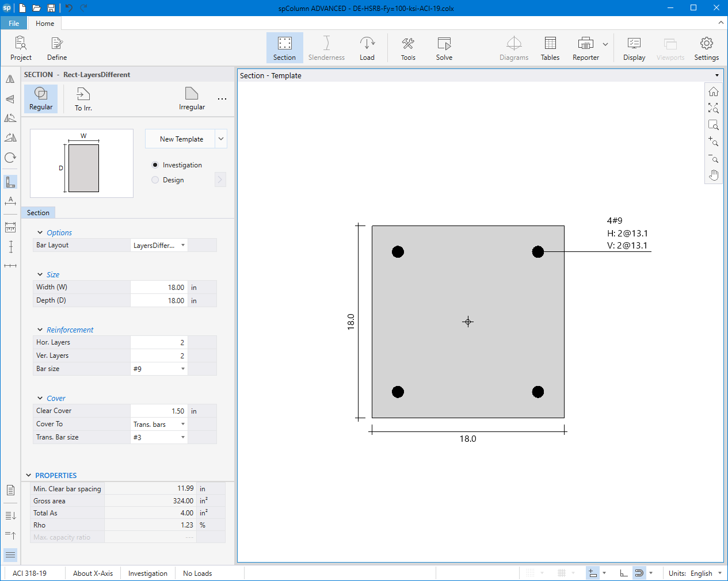The image size is (728, 581).
Task: Open the Project ribbon command
Action: (21, 48)
